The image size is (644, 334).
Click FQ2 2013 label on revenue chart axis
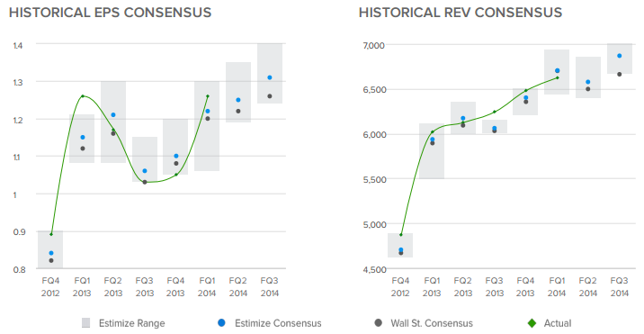click(x=463, y=286)
